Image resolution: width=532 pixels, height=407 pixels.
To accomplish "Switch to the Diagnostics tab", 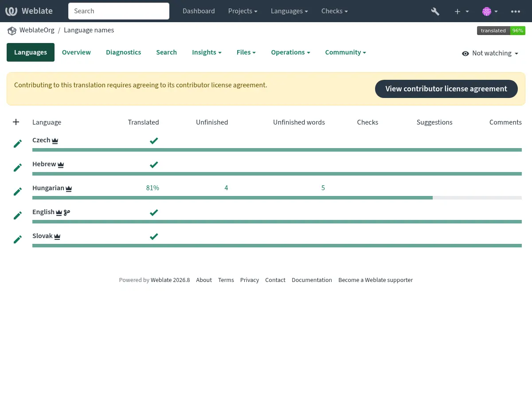I will (123, 52).
